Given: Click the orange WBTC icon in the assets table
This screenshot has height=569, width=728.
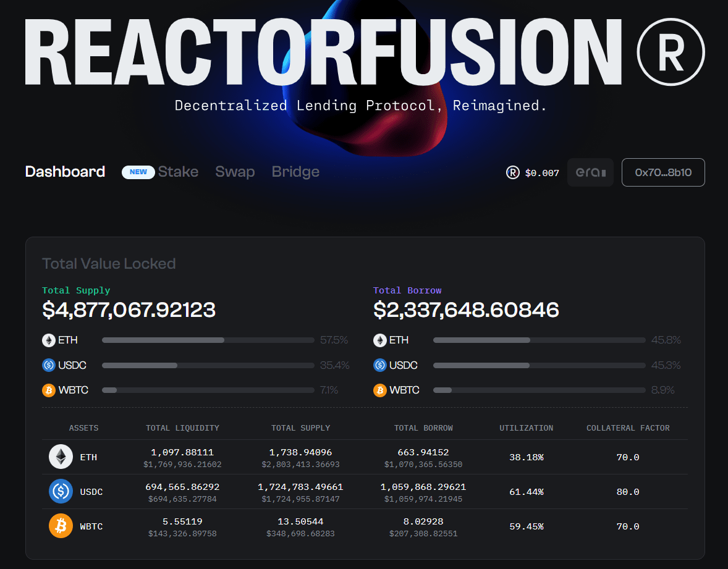Looking at the screenshot, I should pyautogui.click(x=61, y=526).
